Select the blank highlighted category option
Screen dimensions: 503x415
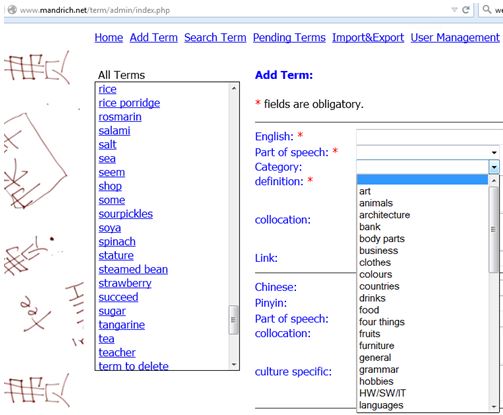pos(422,179)
